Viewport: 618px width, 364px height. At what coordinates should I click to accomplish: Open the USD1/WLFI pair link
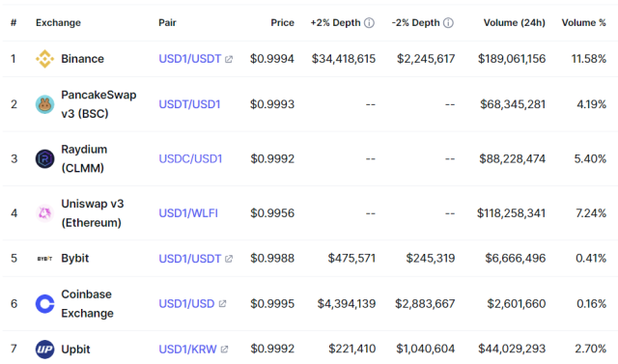coord(188,213)
